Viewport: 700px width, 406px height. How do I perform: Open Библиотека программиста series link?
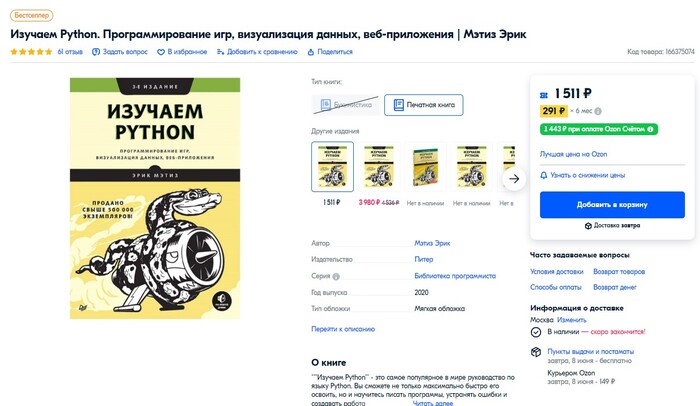(x=455, y=276)
